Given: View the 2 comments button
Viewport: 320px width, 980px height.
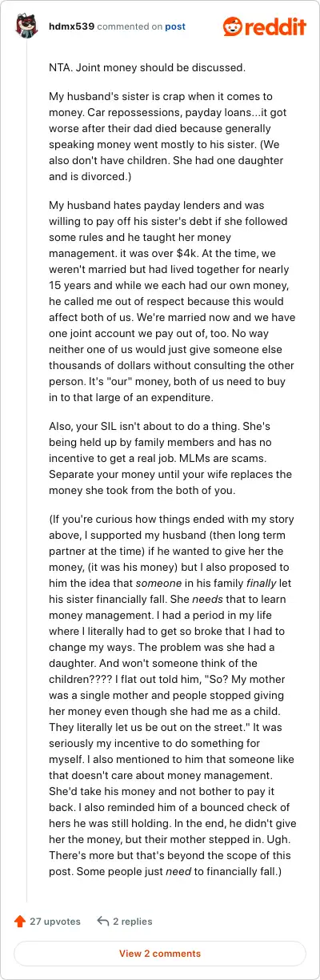Looking at the screenshot, I should pos(160,954).
